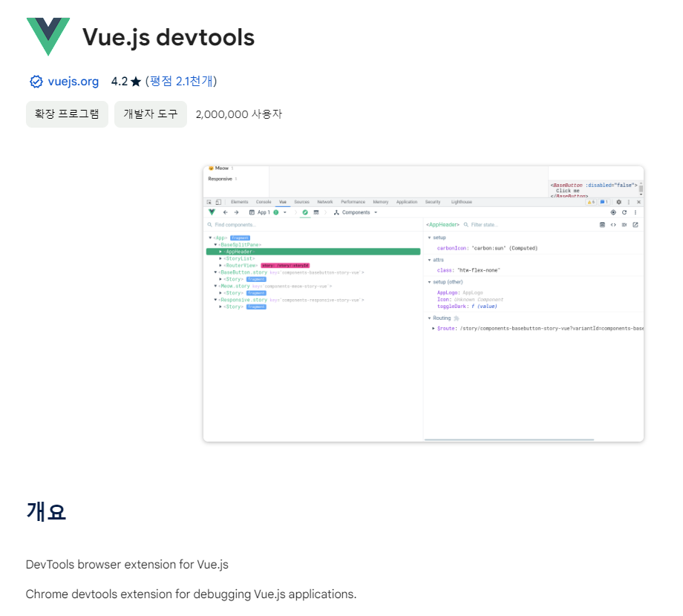Select the 개발자 도구 category chip
683x616 pixels.
click(151, 114)
